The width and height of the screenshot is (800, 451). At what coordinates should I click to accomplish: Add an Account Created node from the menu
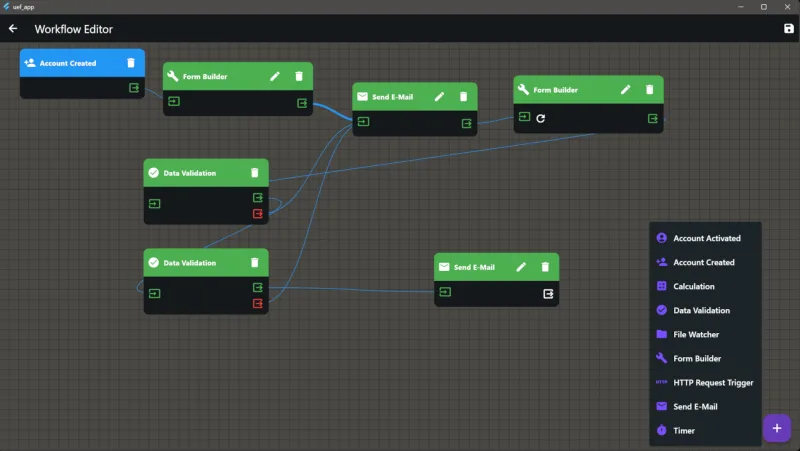705,262
